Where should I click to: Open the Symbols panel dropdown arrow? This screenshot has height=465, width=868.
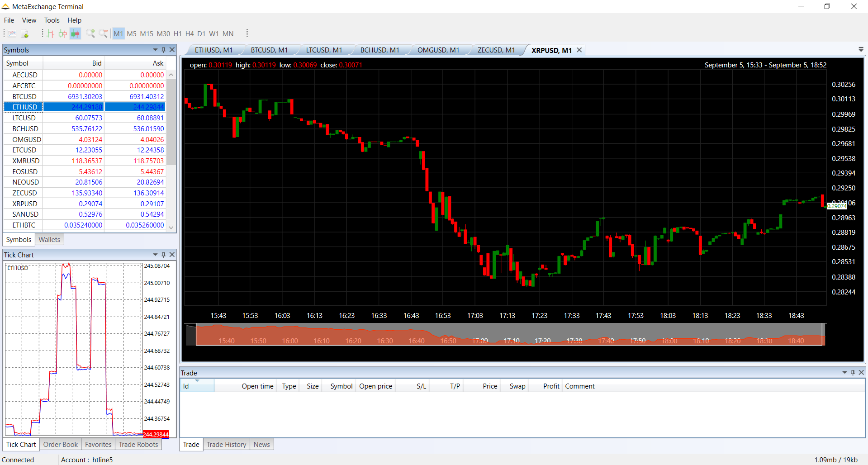156,50
